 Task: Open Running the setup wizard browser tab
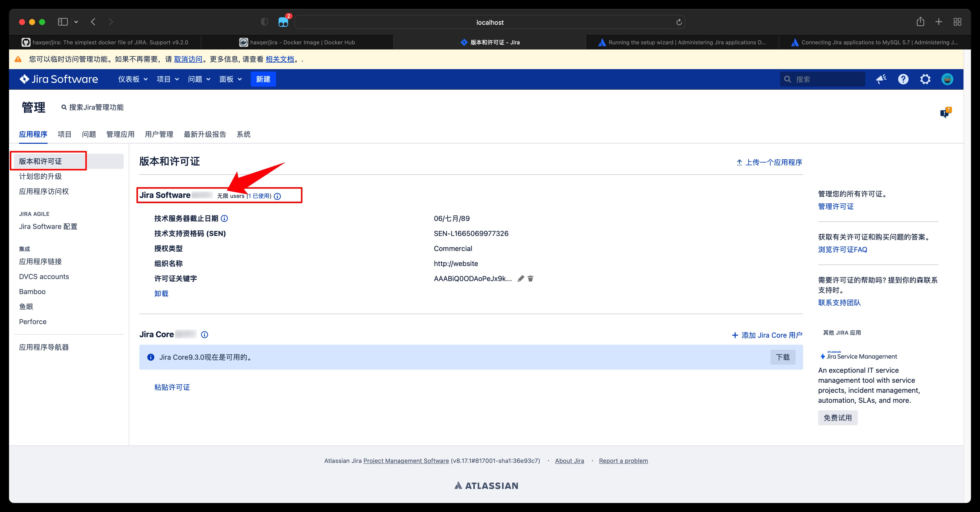pyautogui.click(x=682, y=42)
